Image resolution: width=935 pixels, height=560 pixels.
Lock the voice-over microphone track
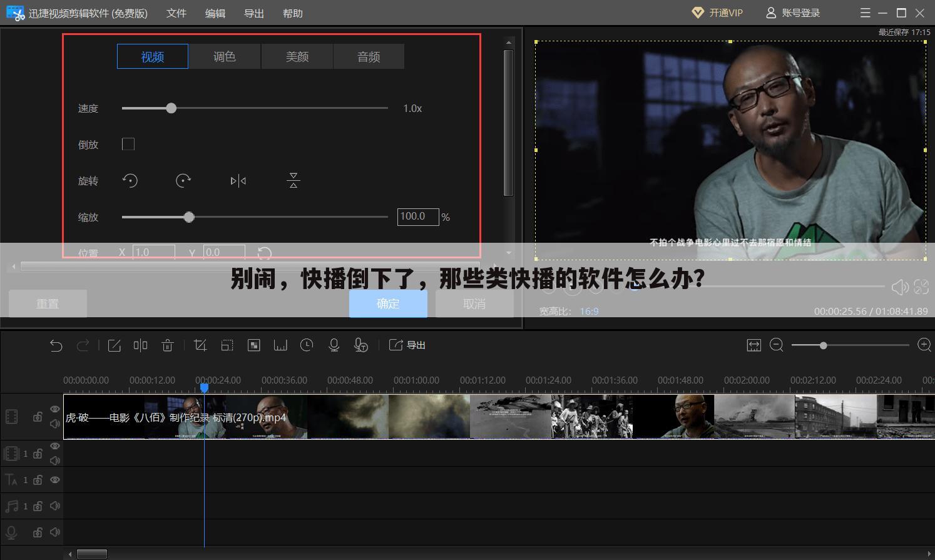[38, 532]
